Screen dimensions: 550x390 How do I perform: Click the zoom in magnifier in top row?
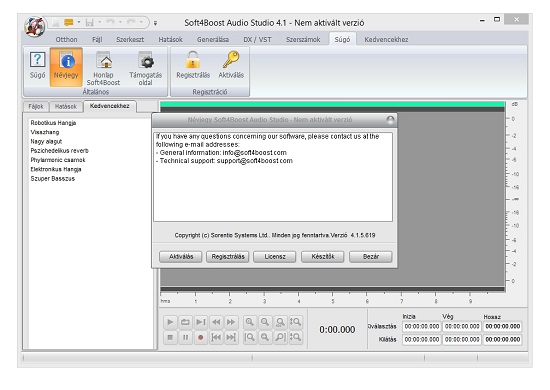pyautogui.click(x=250, y=322)
